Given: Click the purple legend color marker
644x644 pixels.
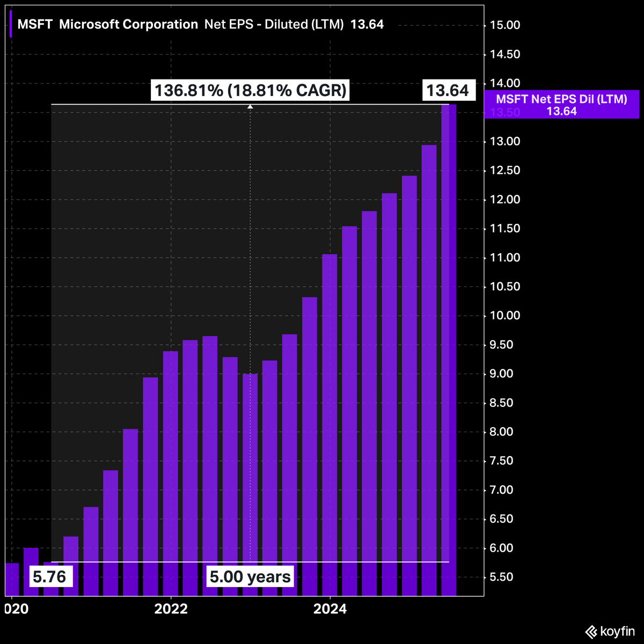Looking at the screenshot, I should [11, 25].
